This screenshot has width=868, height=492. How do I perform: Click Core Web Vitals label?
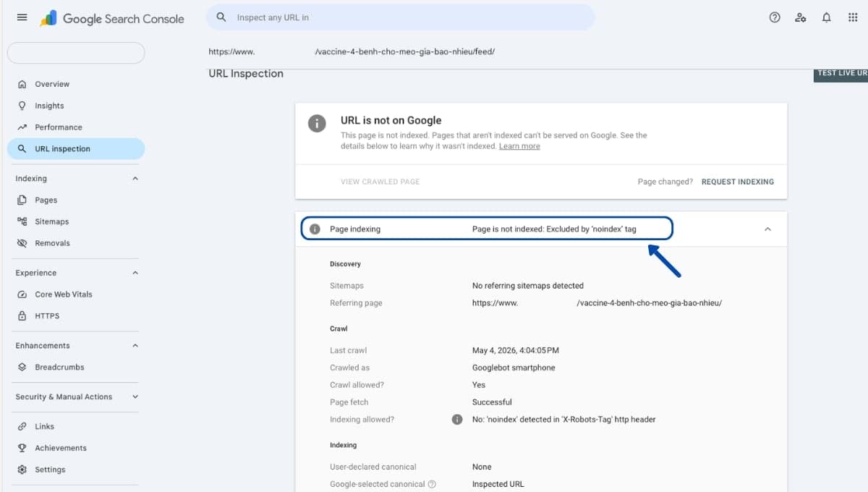(x=64, y=294)
